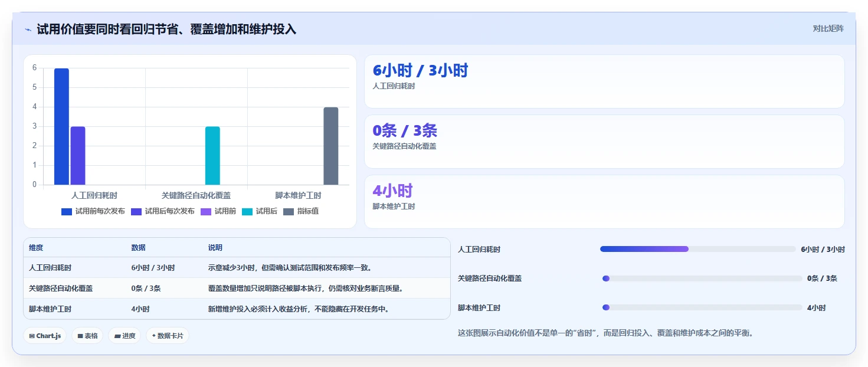868x367 pixels.
Task: Click the gray 脚本维护工时 bar
Action: tap(331, 146)
